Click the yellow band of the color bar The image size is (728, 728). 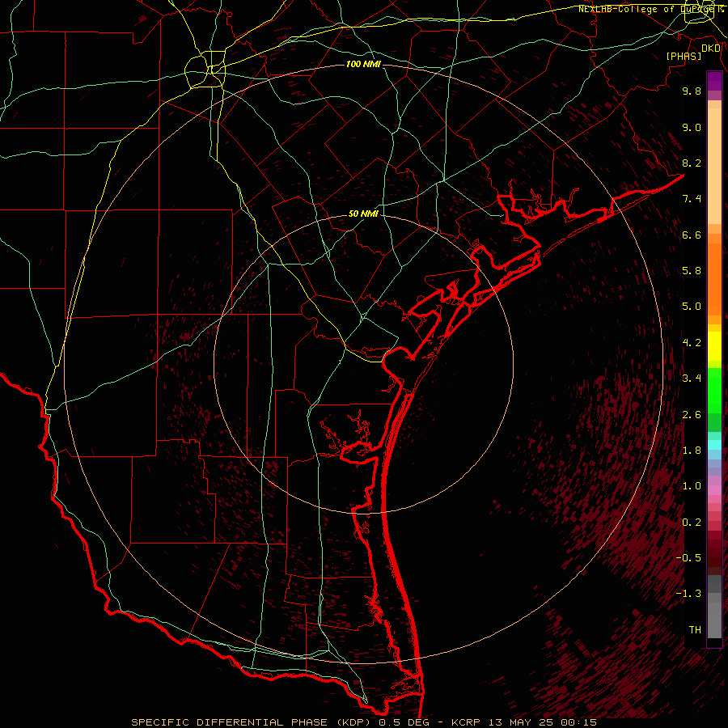714,346
